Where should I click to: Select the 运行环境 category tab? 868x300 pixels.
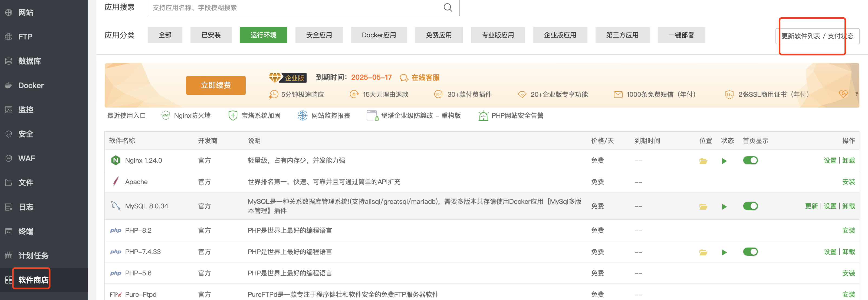pos(263,35)
